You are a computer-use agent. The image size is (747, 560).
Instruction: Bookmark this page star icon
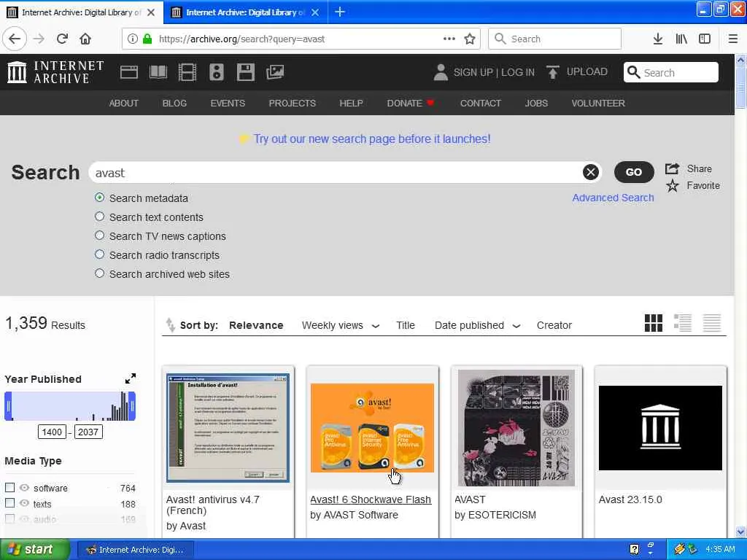tap(470, 39)
